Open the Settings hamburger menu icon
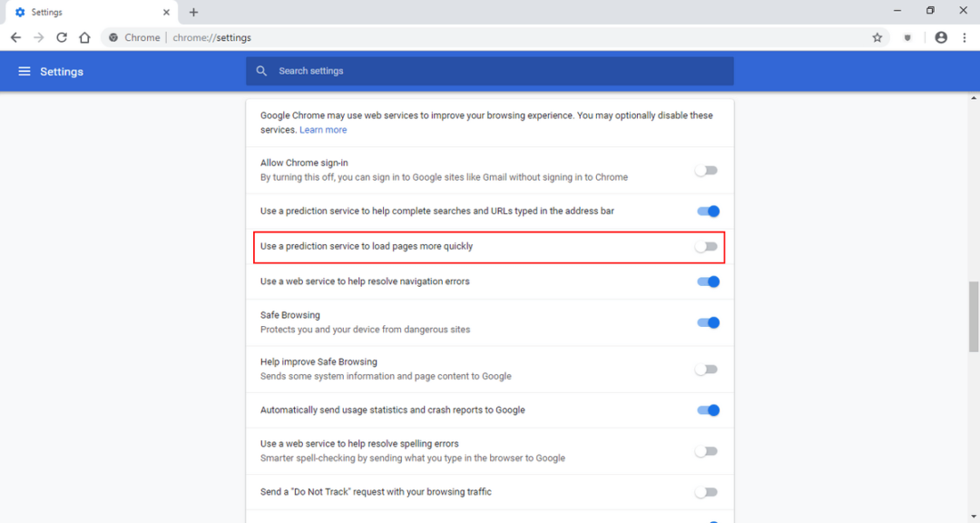980x523 pixels. click(24, 71)
